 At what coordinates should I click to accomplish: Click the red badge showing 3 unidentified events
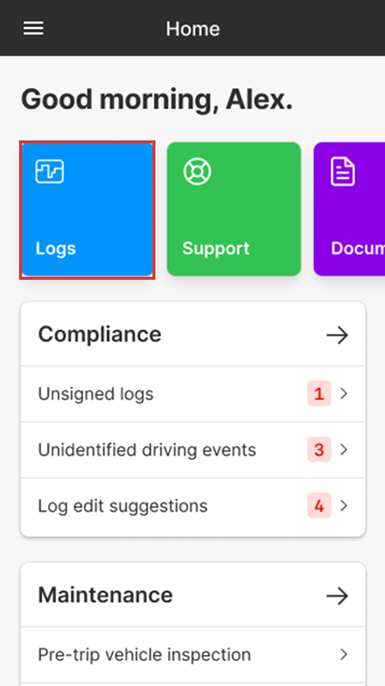319,450
